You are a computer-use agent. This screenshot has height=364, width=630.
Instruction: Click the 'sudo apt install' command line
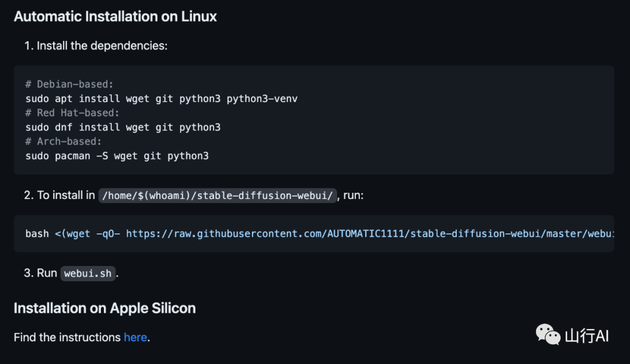click(162, 99)
